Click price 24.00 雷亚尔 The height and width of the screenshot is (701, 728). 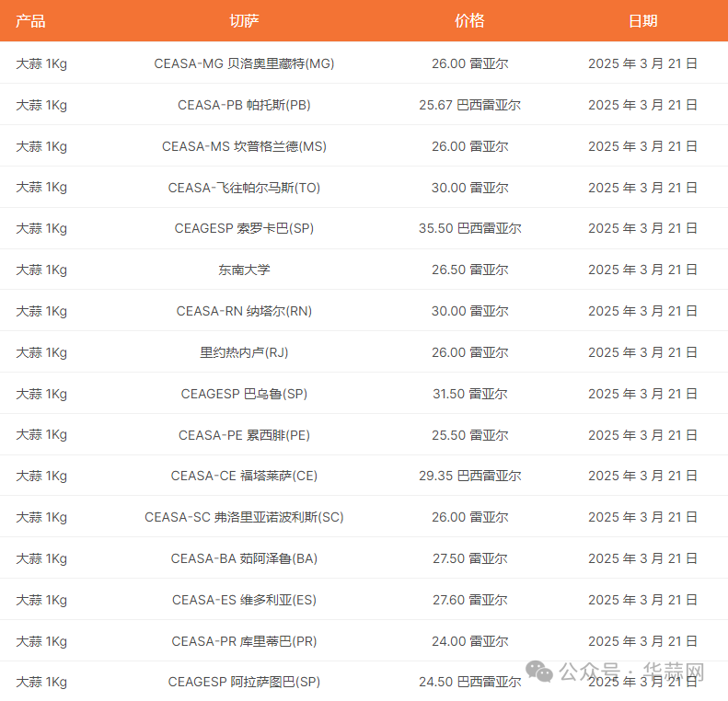(470, 640)
